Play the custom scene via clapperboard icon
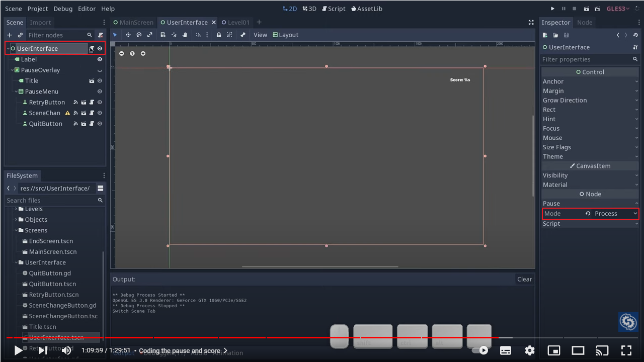The height and width of the screenshot is (362, 644). point(597,9)
